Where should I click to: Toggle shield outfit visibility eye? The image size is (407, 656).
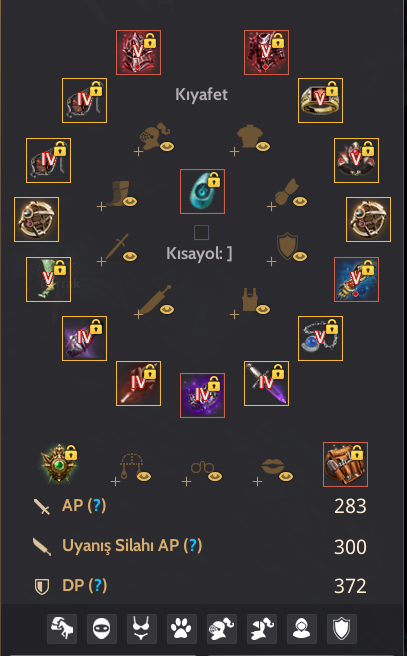[x=300, y=256]
